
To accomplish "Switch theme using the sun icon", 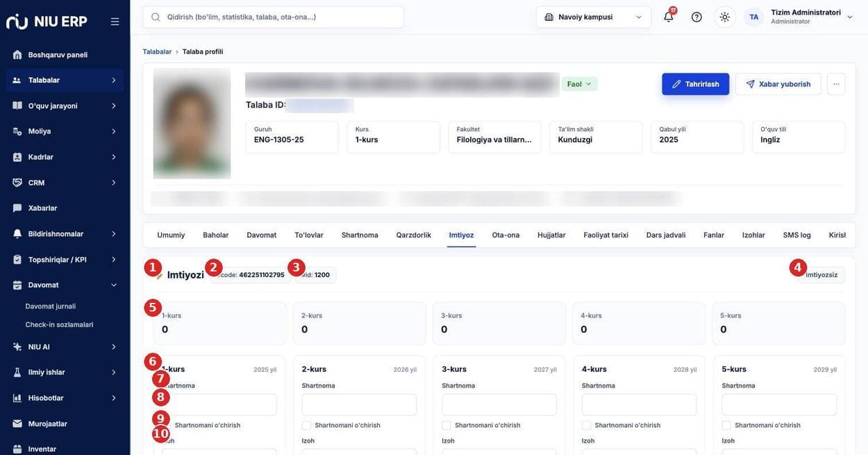I will click(725, 17).
